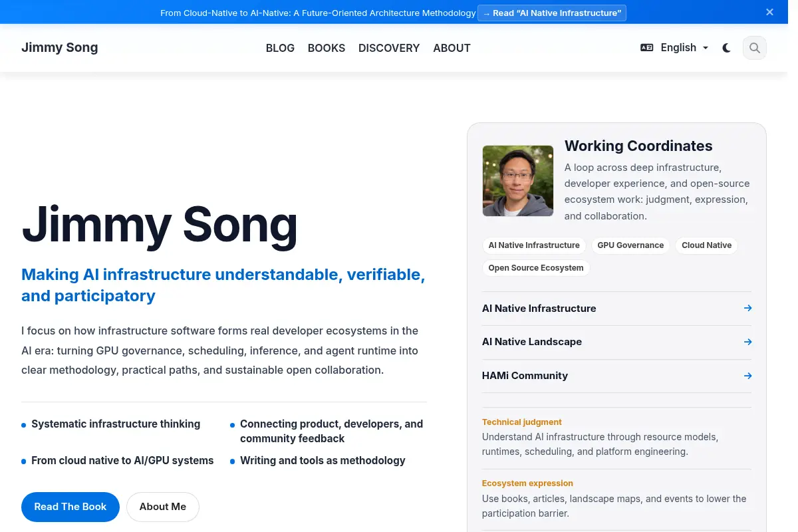Open the BLOG menu item
The height and width of the screenshot is (532, 798).
[280, 48]
